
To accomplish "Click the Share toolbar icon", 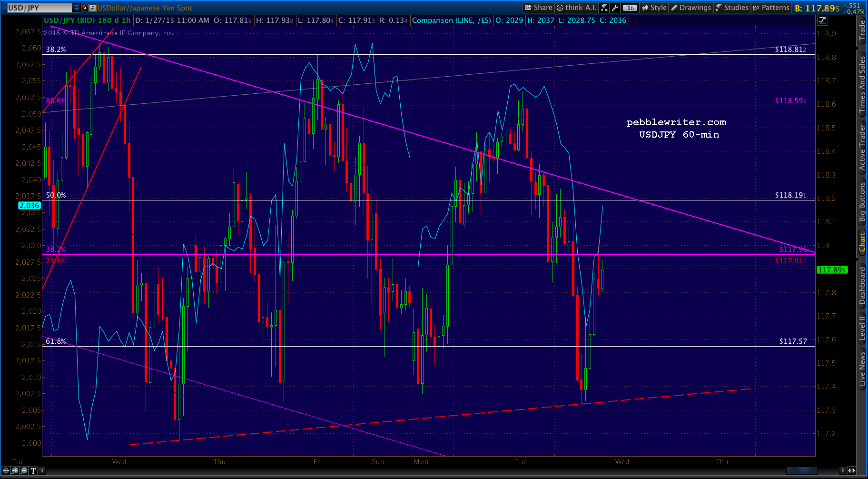I will coord(538,8).
